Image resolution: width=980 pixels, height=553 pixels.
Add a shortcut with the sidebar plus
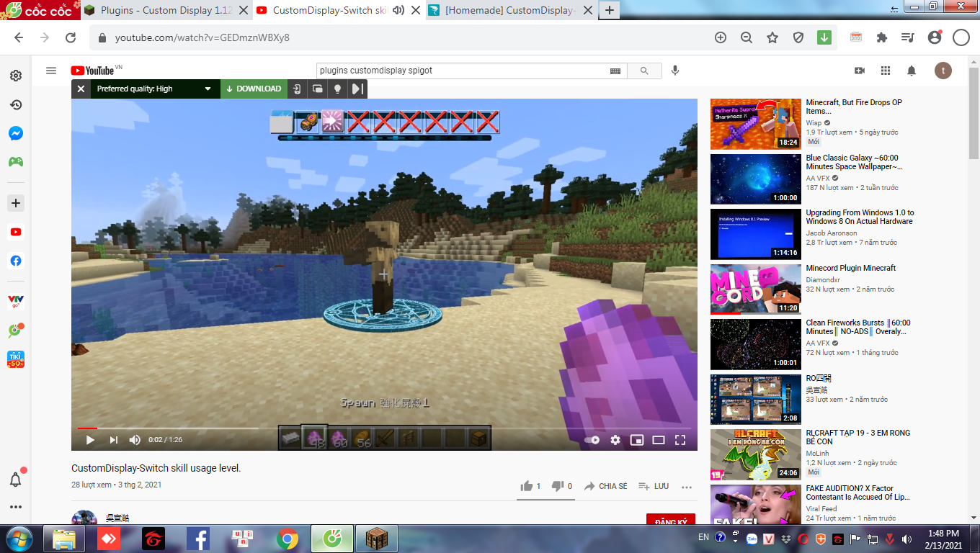[x=16, y=203]
